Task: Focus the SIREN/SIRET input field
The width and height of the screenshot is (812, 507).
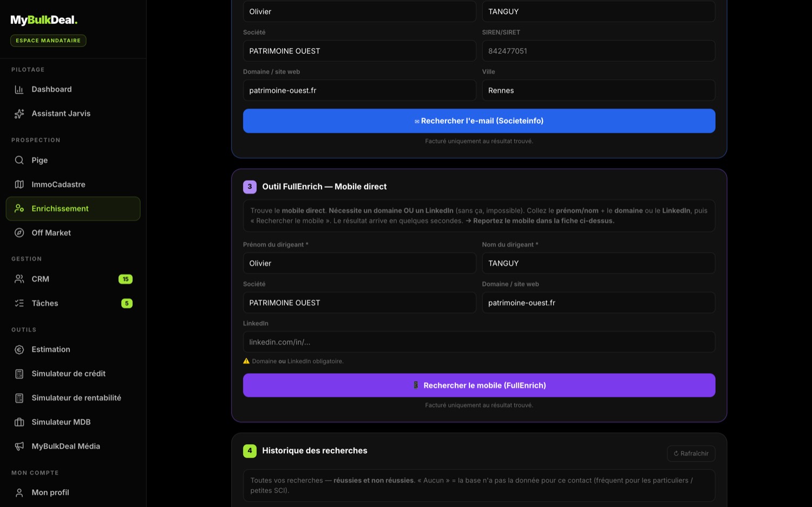Action: coord(599,51)
